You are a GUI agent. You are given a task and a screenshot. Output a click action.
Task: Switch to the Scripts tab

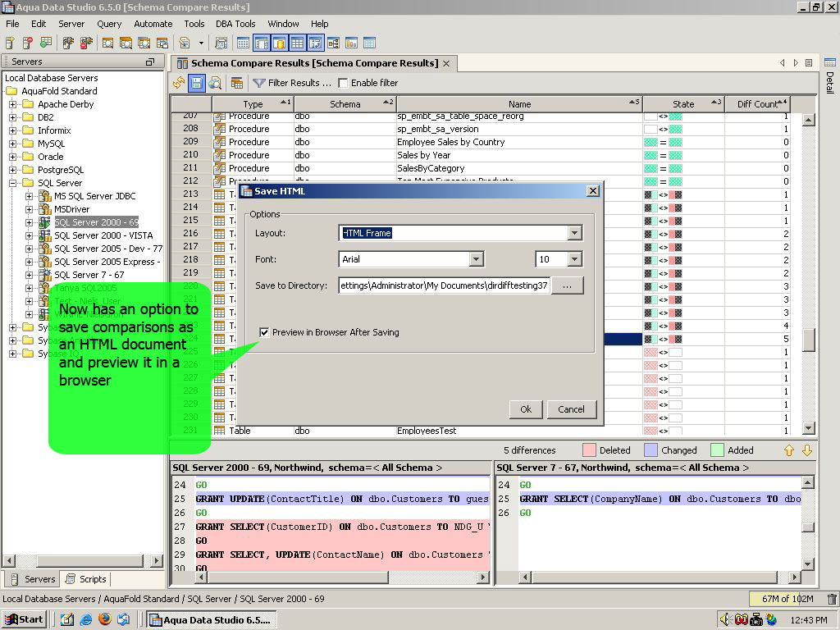click(x=86, y=579)
